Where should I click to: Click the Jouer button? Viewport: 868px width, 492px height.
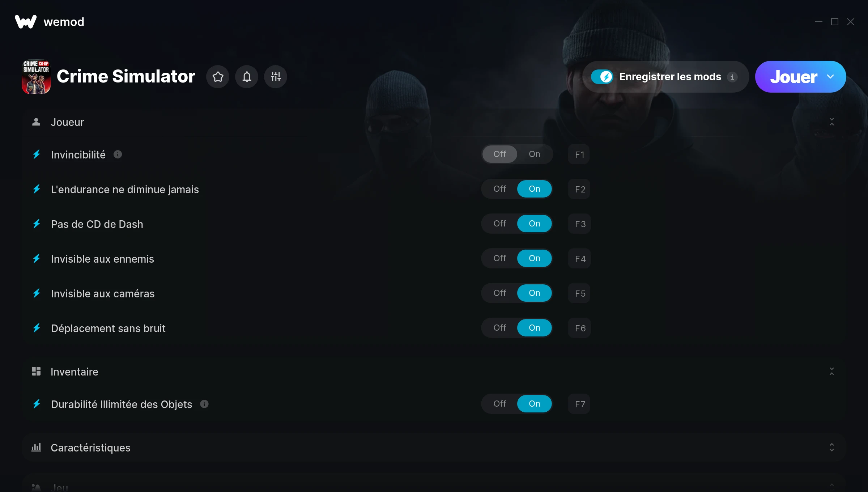click(x=793, y=77)
